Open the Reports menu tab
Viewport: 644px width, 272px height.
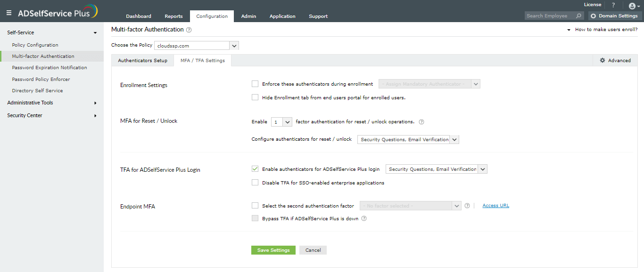tap(173, 16)
